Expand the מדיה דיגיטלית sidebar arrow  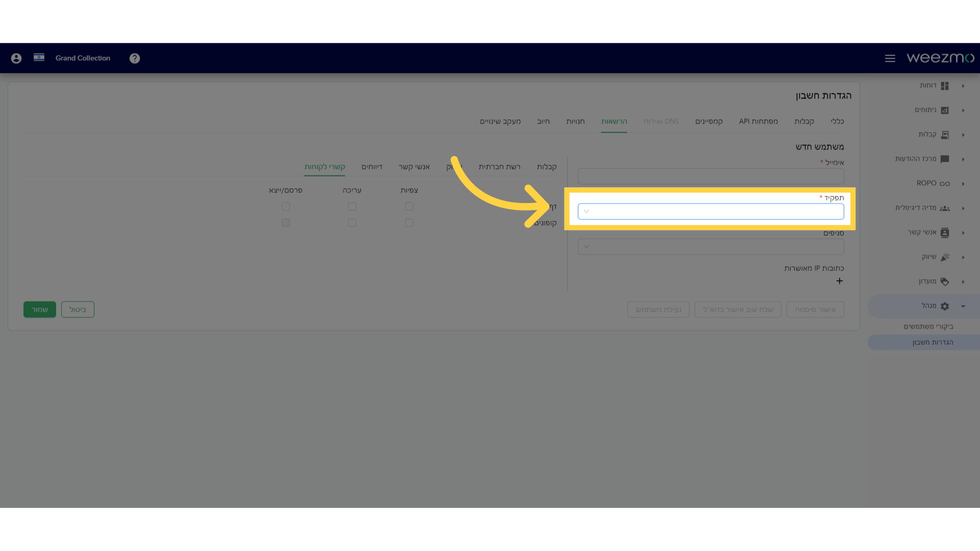point(963,208)
